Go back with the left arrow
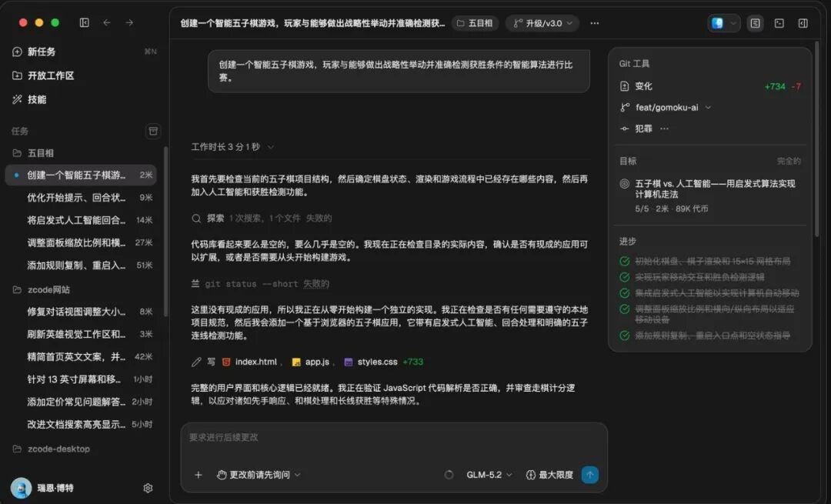 coord(106,22)
